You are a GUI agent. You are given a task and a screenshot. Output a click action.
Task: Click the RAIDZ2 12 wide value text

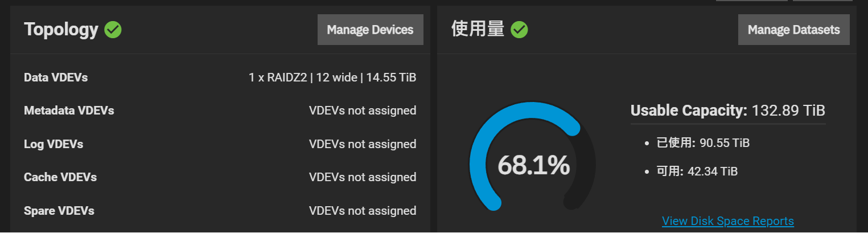click(332, 77)
